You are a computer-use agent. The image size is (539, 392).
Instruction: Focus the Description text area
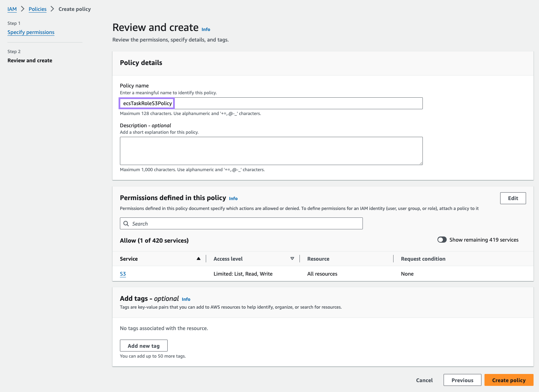(271, 151)
